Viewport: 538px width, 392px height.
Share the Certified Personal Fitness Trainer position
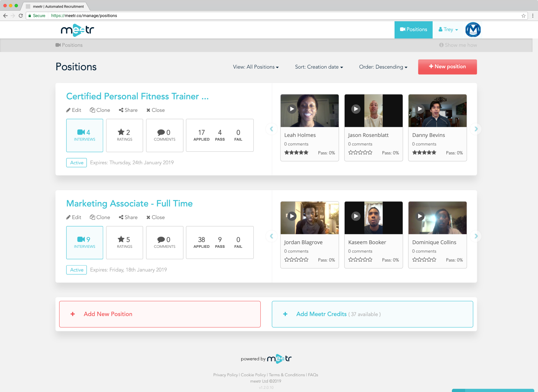coord(128,110)
